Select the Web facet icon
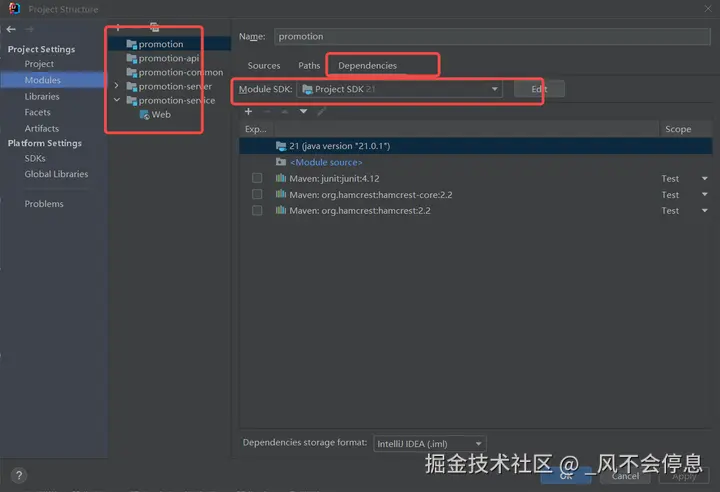 tap(144, 115)
